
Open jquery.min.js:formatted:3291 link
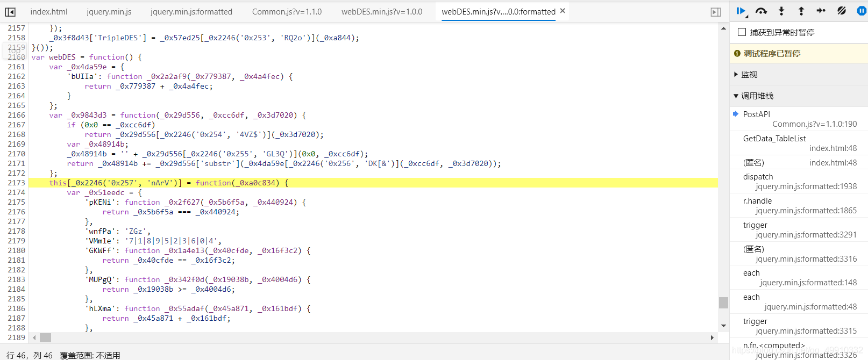[806, 235]
